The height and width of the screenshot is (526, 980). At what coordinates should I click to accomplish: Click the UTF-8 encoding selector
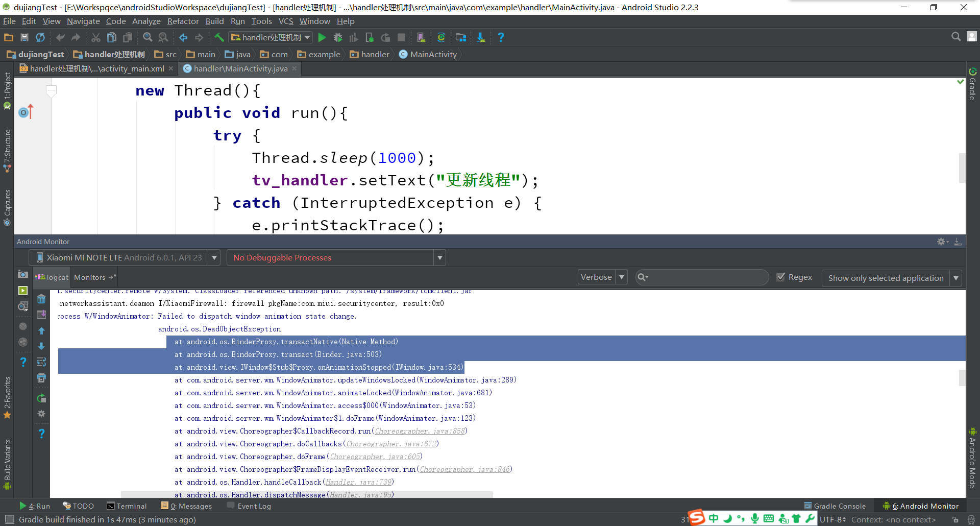(833, 519)
